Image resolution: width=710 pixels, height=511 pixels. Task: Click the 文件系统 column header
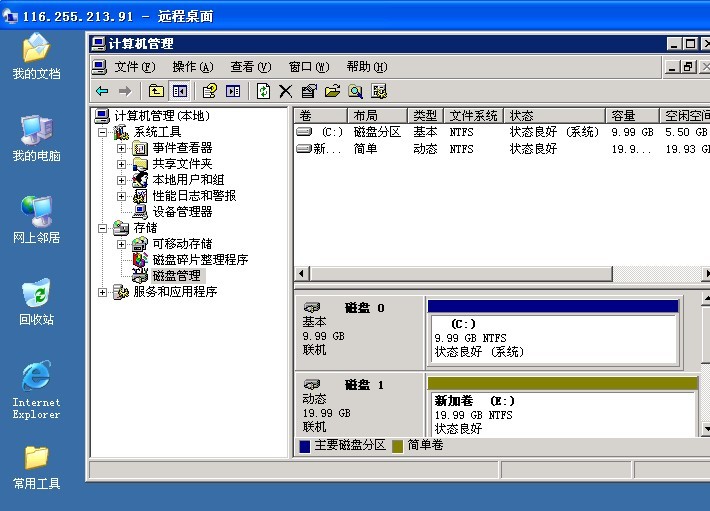473,116
